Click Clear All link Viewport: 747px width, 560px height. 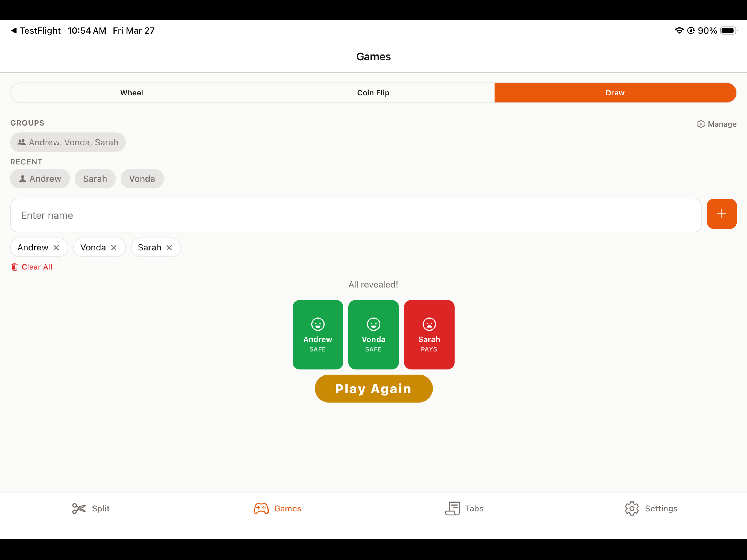[x=32, y=267]
